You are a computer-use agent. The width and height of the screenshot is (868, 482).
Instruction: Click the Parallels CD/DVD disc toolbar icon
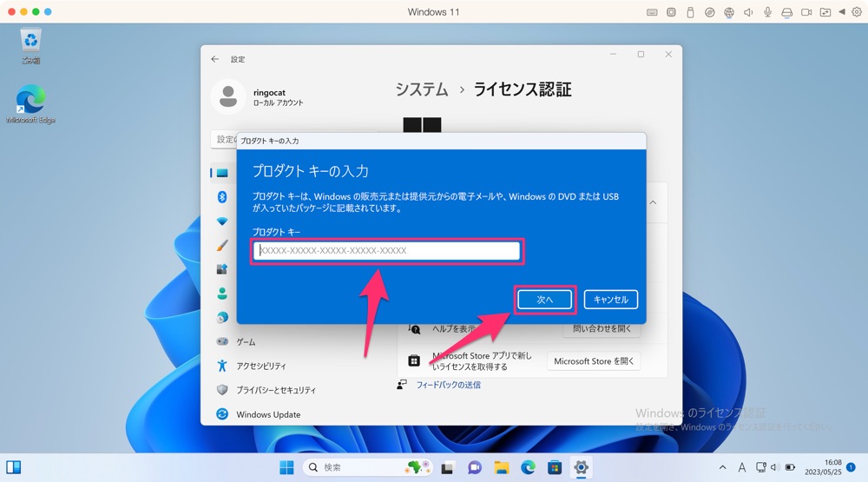click(710, 12)
